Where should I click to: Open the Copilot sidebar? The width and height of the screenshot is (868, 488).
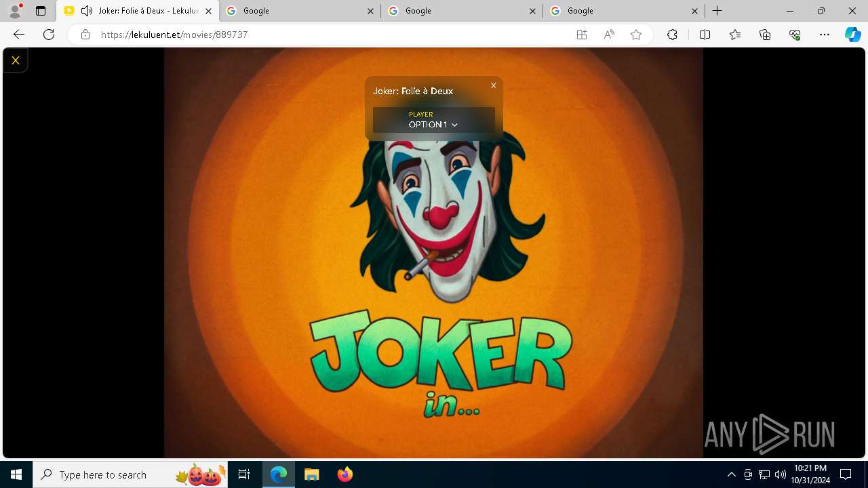click(853, 35)
